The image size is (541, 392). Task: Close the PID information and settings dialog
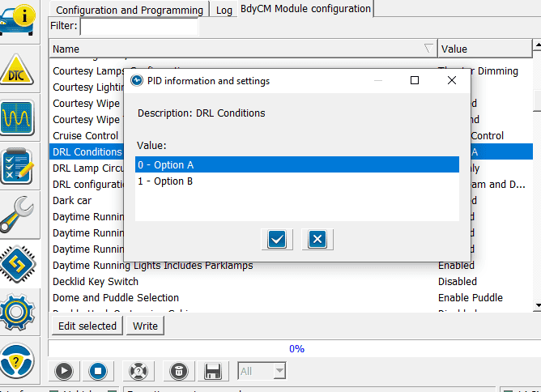coord(452,80)
